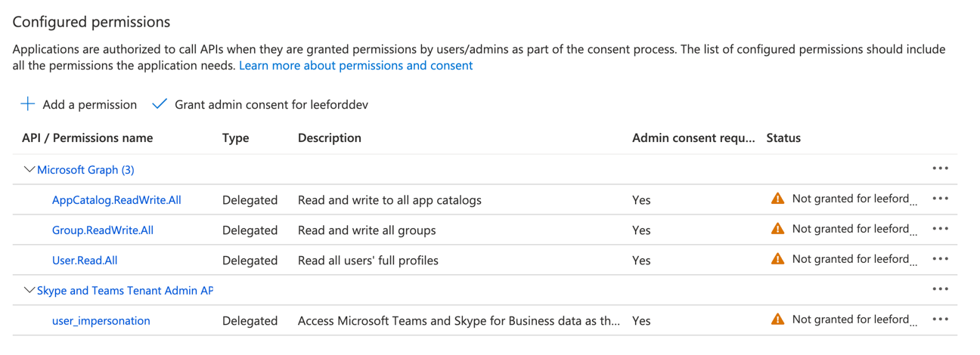Follow Learn more about permissions and consent link
The image size is (980, 355).
(x=356, y=66)
